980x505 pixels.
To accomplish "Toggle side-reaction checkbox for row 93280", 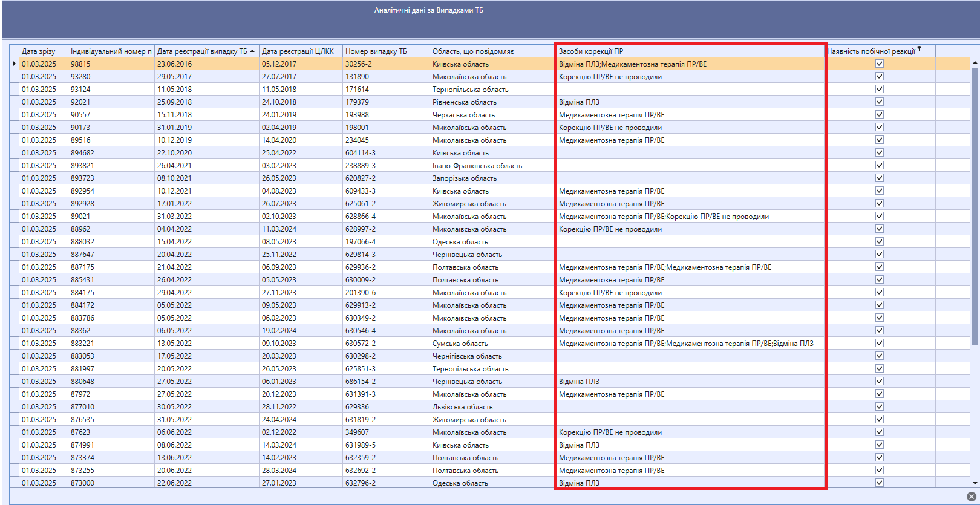I will coord(880,76).
